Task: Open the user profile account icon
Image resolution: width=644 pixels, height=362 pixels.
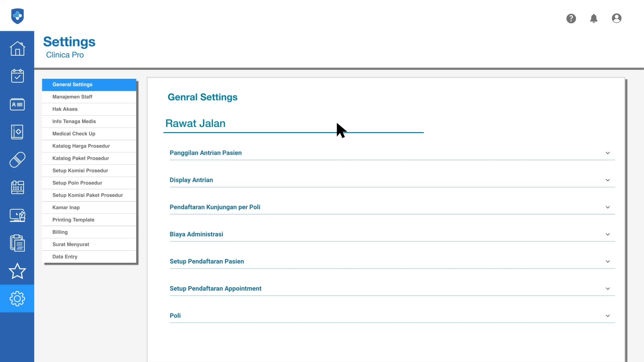Action: pyautogui.click(x=616, y=18)
